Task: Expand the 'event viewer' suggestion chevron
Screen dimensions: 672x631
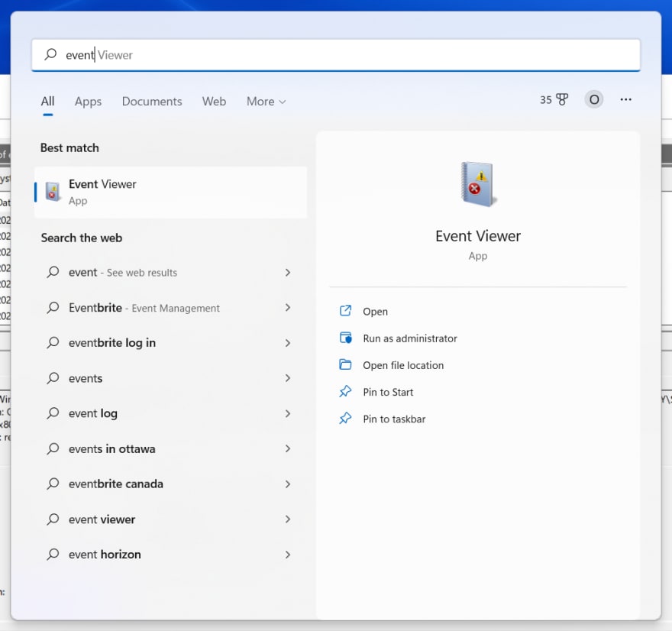Action: point(288,519)
